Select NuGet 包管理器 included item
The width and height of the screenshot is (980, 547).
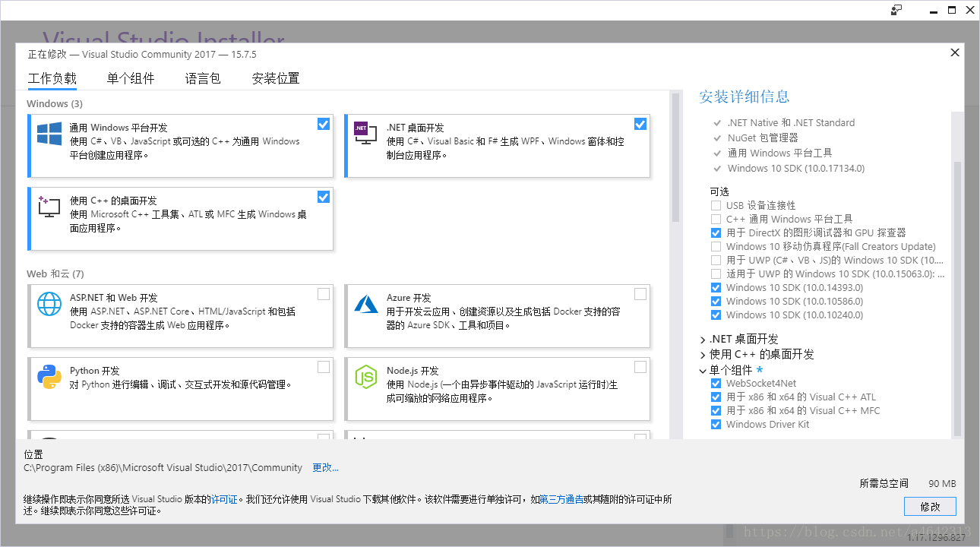pyautogui.click(x=763, y=138)
